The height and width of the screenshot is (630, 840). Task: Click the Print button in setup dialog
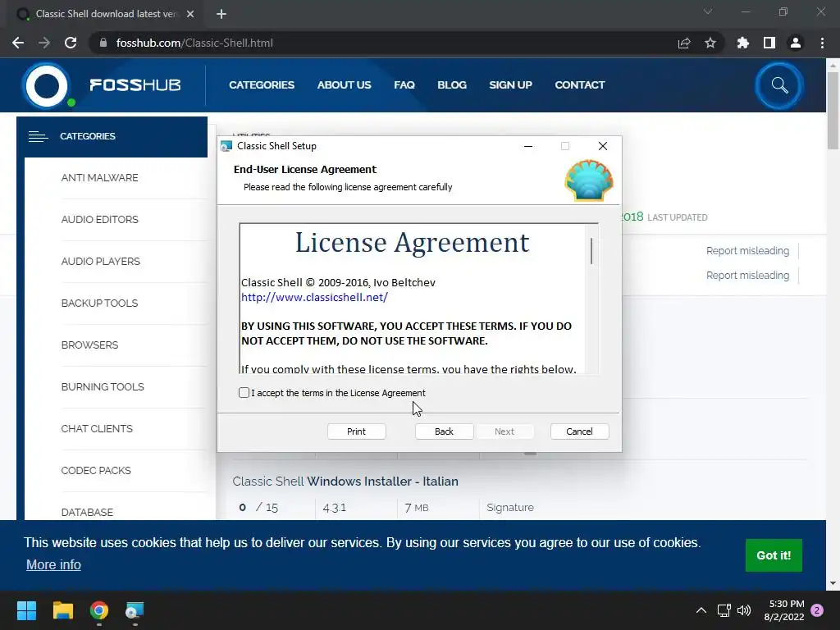coord(356,431)
